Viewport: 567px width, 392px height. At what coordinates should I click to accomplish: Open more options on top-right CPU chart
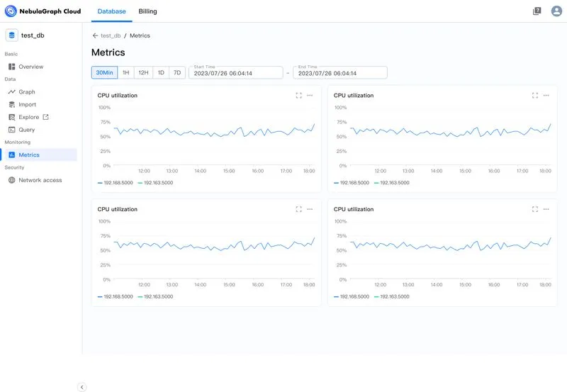(x=546, y=96)
